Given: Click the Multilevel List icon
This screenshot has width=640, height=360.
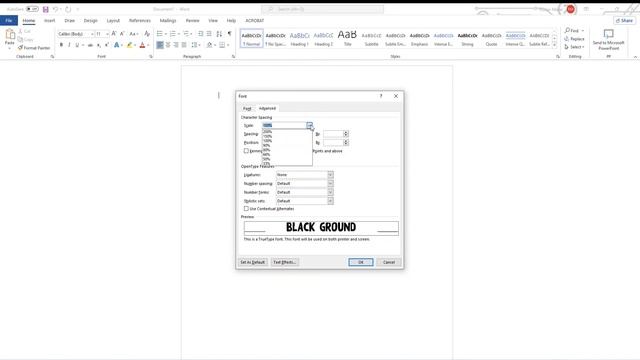Looking at the screenshot, I should 186,33.
